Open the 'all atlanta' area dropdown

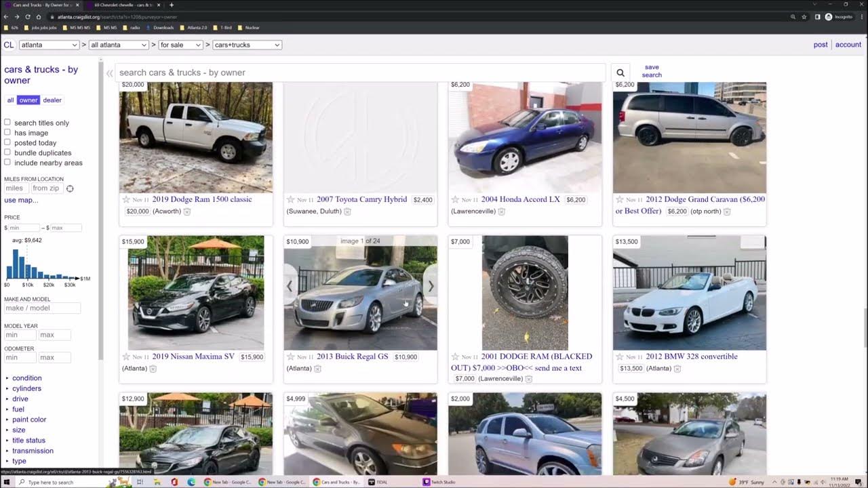(x=119, y=45)
